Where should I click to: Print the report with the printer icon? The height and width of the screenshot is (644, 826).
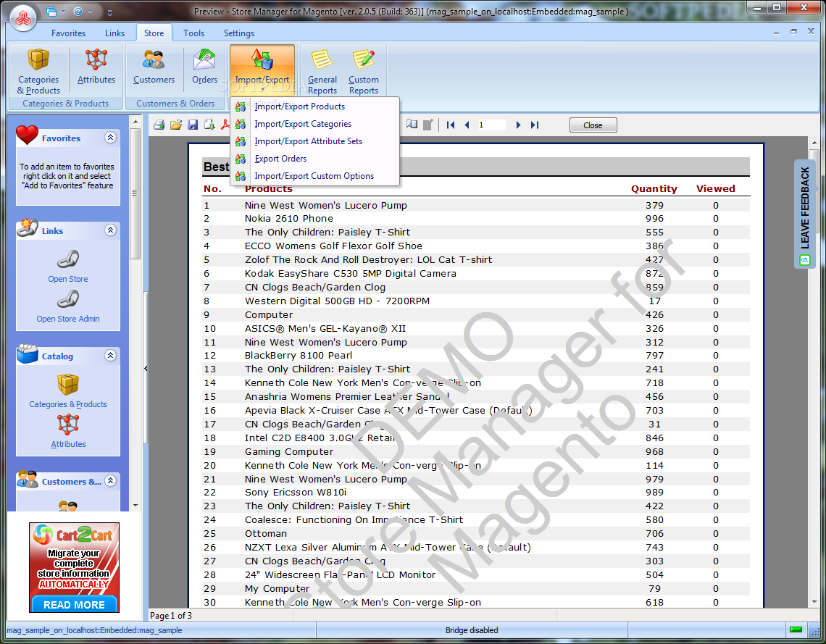[159, 125]
